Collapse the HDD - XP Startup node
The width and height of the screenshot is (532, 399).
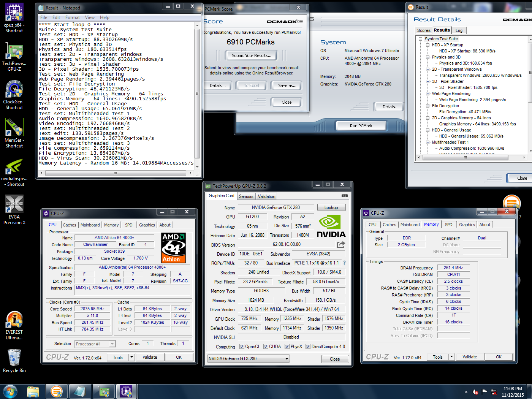pyautogui.click(x=428, y=45)
